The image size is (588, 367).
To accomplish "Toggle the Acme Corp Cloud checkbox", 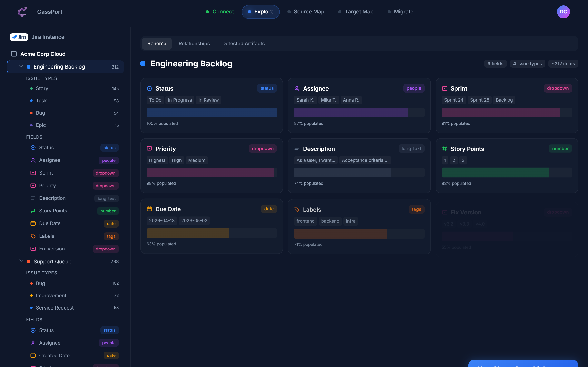I will point(14,54).
